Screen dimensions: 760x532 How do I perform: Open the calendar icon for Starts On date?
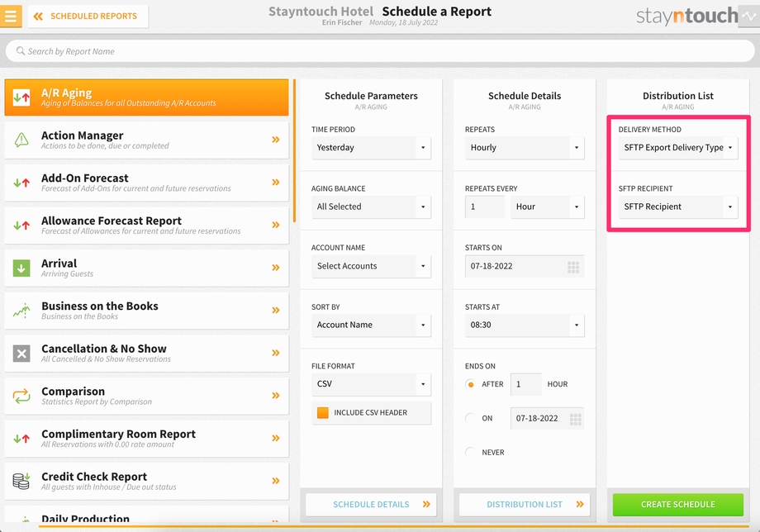pos(573,267)
